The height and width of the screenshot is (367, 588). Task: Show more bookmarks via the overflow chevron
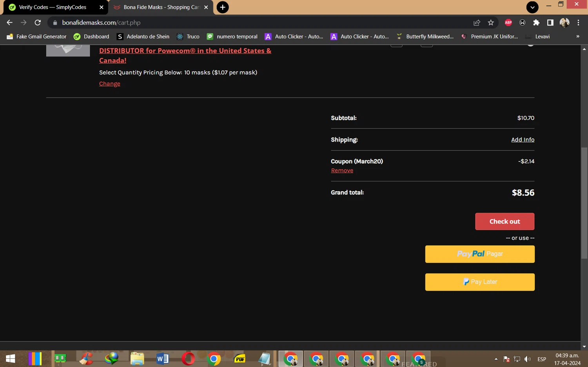tap(577, 36)
